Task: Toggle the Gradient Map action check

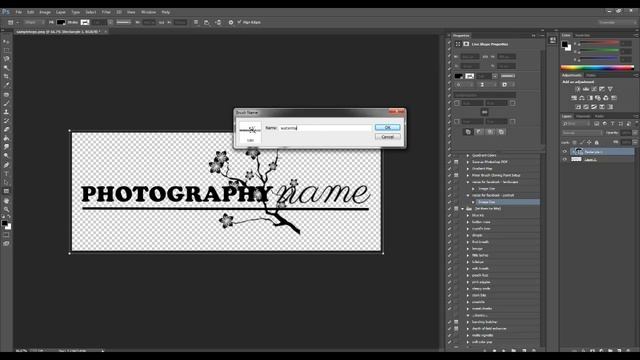Action: [x=450, y=169]
